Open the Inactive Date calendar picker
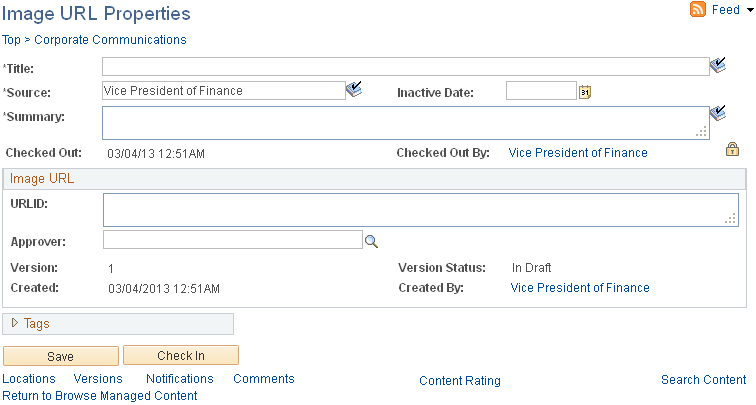The image size is (756, 405). tap(585, 92)
